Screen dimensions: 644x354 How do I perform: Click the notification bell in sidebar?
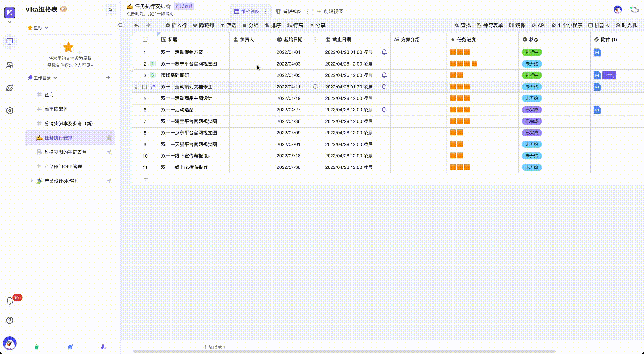[x=10, y=301]
